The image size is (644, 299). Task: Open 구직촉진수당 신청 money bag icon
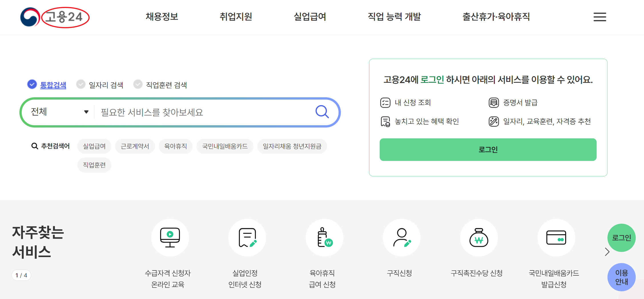tap(479, 237)
